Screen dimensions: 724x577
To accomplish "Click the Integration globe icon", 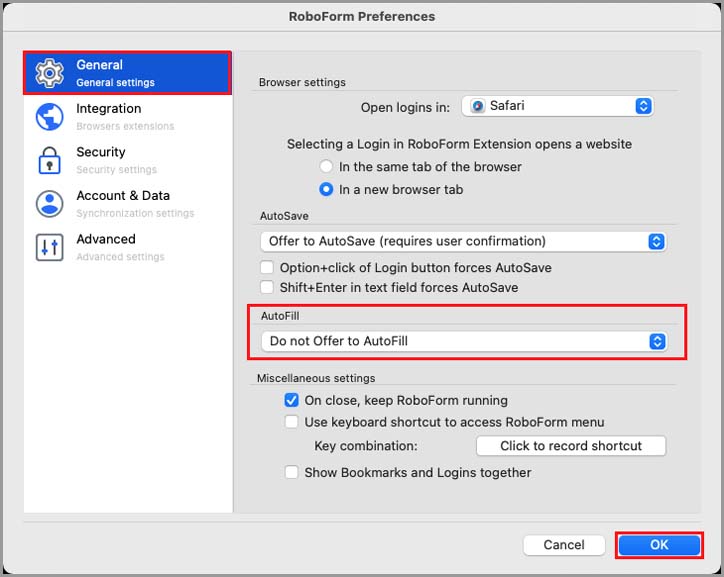I will [49, 117].
